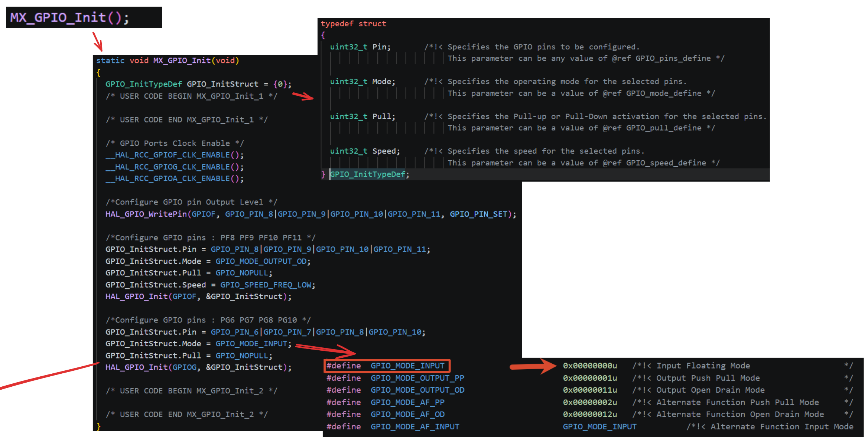This screenshot has width=868, height=442.
Task: Click the uint32_t Mode; struct member
Action: pyautogui.click(x=363, y=82)
